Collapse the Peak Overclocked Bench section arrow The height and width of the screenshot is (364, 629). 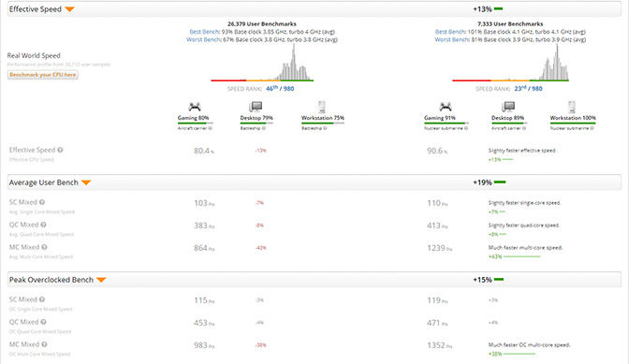[101, 280]
